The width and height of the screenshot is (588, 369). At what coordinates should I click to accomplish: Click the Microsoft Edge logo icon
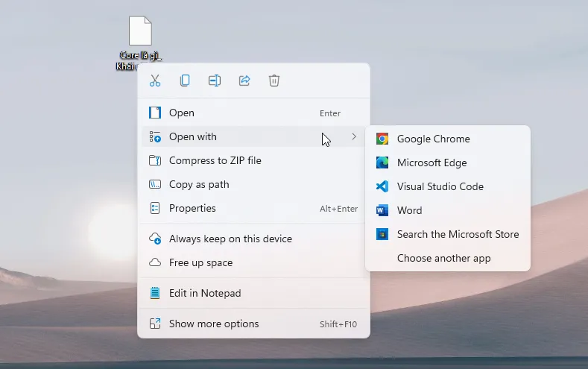pos(382,163)
